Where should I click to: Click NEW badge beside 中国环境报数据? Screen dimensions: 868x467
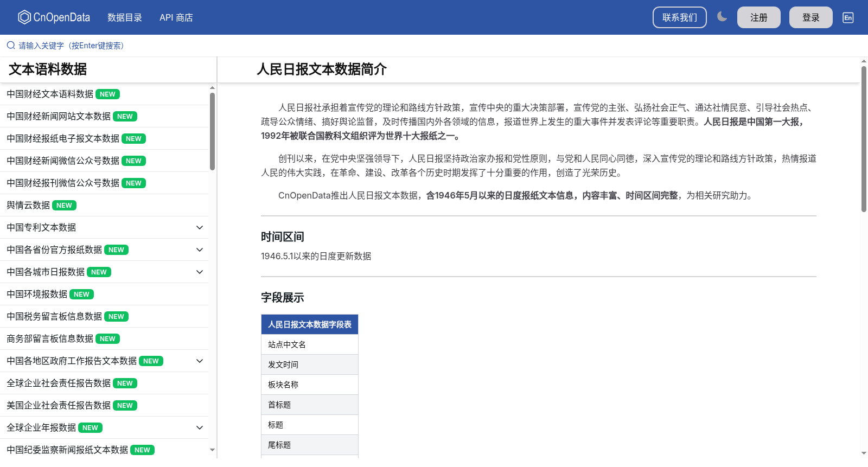[81, 295]
